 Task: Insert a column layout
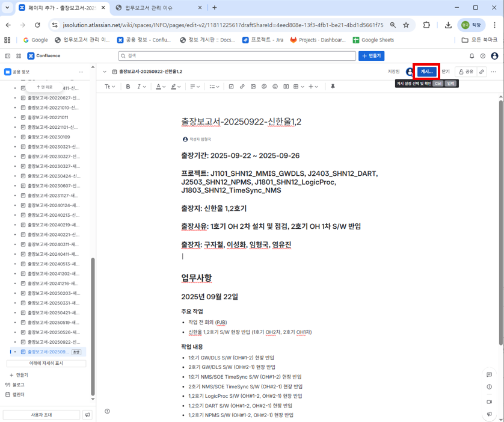[286, 87]
